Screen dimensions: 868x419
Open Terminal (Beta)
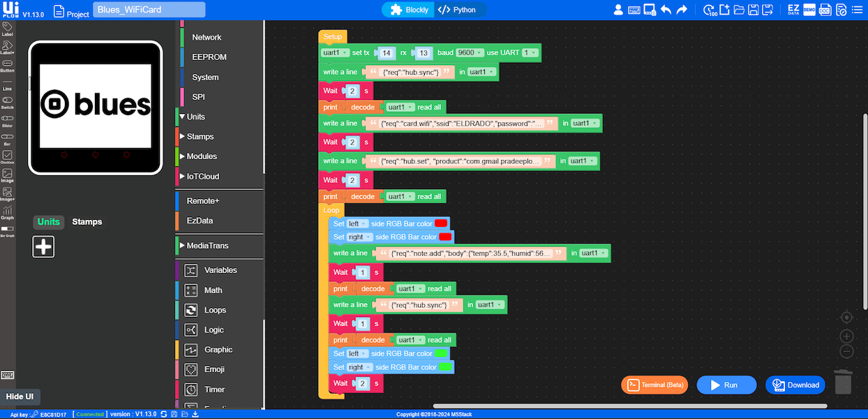(x=654, y=385)
